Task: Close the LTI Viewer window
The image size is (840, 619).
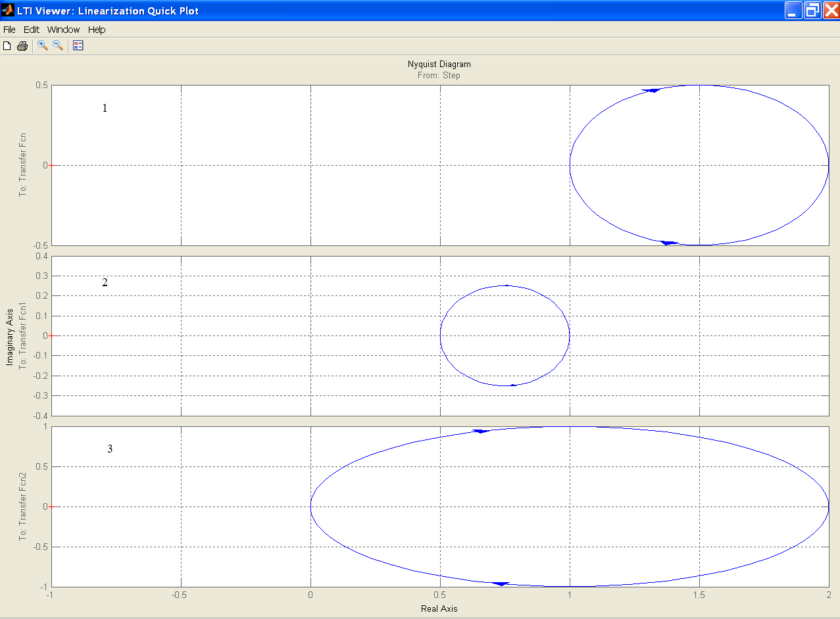Action: click(831, 10)
